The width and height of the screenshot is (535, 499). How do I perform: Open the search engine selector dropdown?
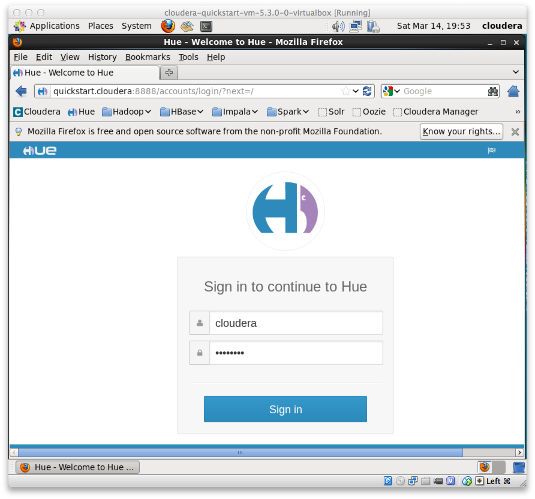pyautogui.click(x=392, y=91)
